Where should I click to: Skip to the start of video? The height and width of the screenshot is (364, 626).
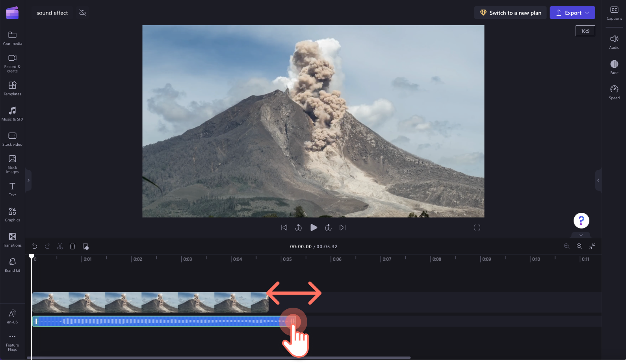(x=284, y=227)
